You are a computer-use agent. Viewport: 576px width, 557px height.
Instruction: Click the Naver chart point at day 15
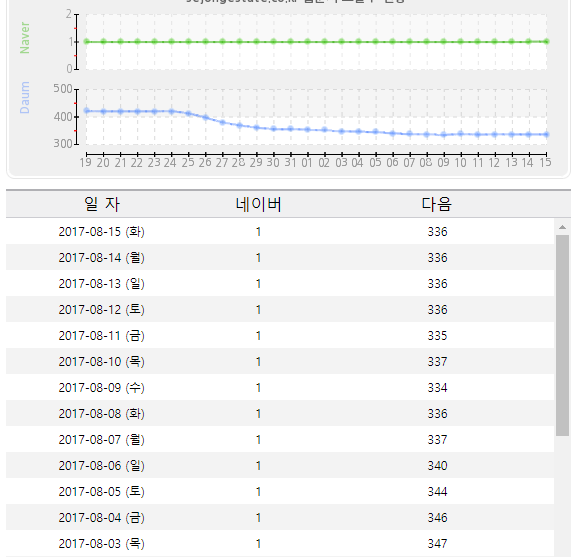pos(546,42)
